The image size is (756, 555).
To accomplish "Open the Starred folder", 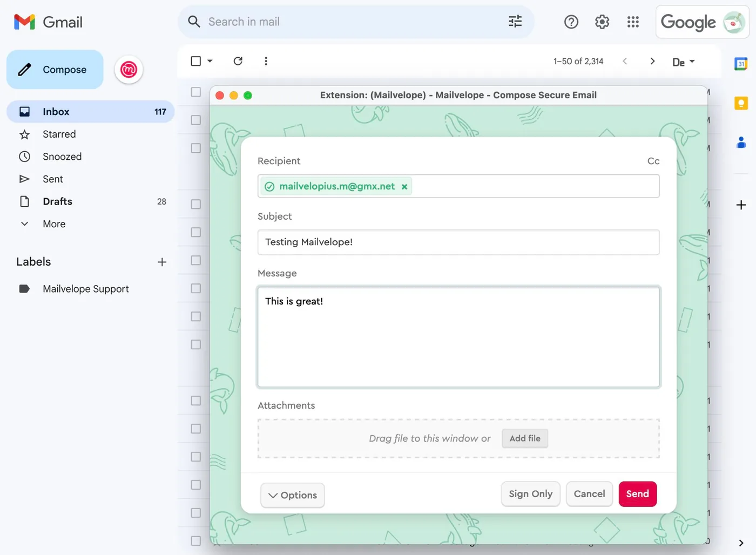I will pos(90,134).
